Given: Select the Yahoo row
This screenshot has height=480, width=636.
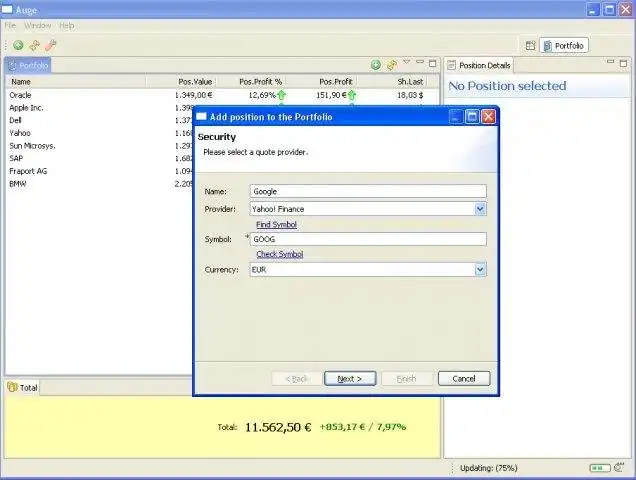Looking at the screenshot, I should (99, 133).
